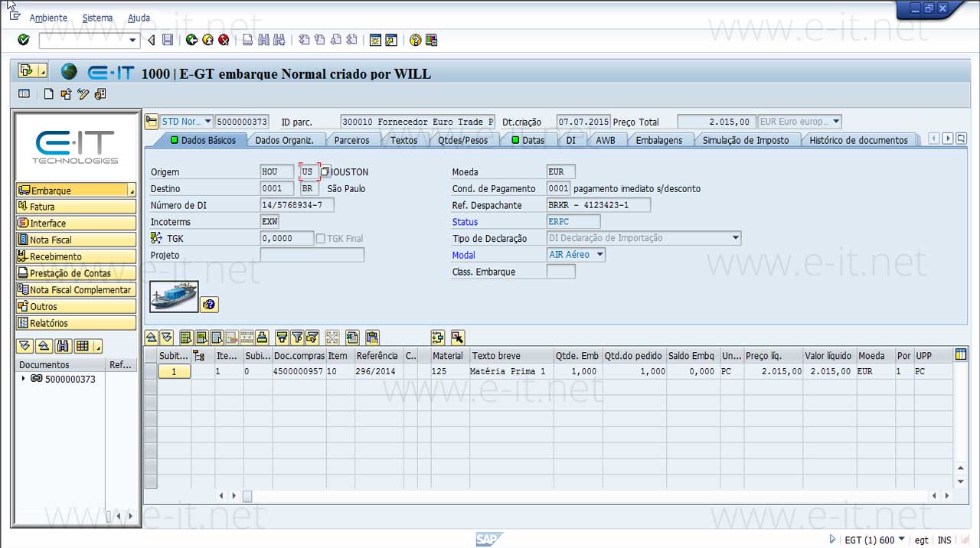Click the Nota Fiscal sidebar button
980x548 pixels.
(76, 240)
